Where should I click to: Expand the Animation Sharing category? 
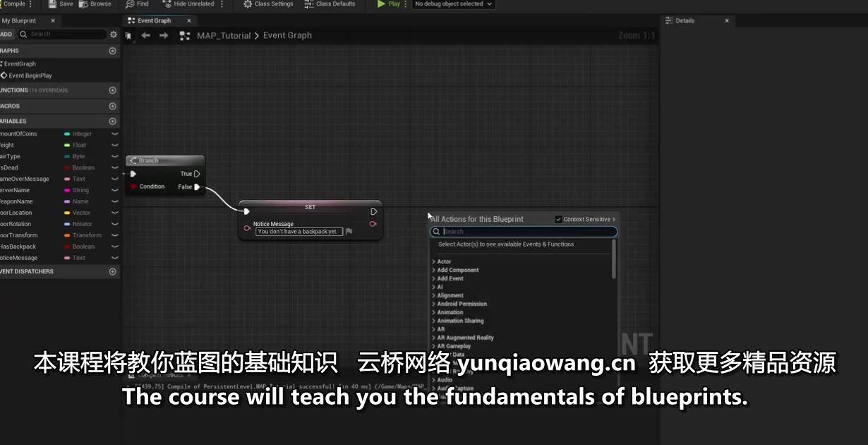[433, 321]
